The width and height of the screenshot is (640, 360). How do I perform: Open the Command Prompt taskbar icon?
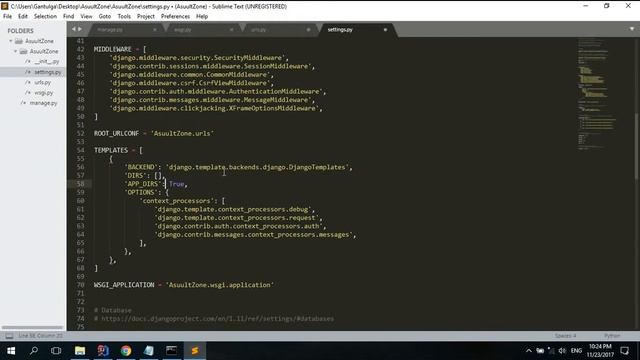(x=171, y=351)
